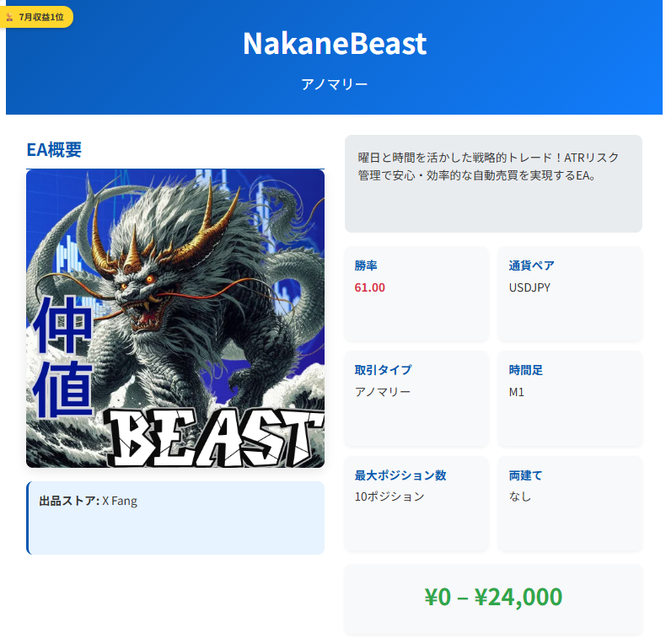Select the 通貨ペア USDJPY card
This screenshot has height=644, width=666.
coord(570,293)
